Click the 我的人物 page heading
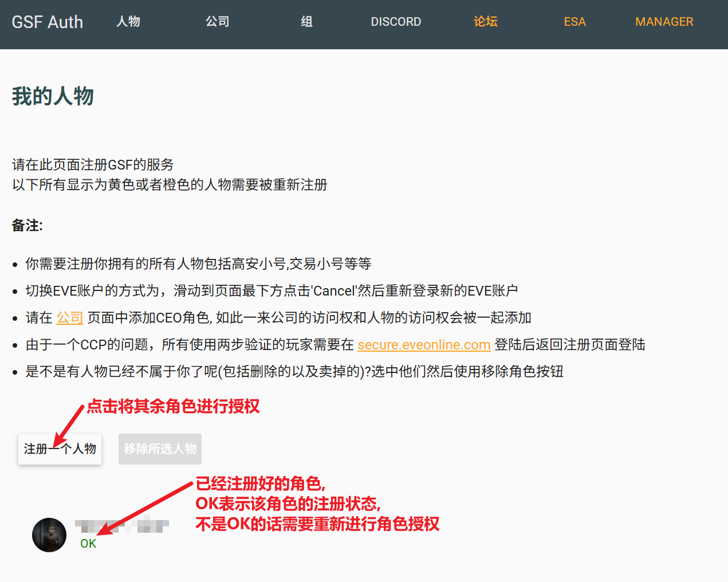The image size is (728, 582). (x=53, y=96)
